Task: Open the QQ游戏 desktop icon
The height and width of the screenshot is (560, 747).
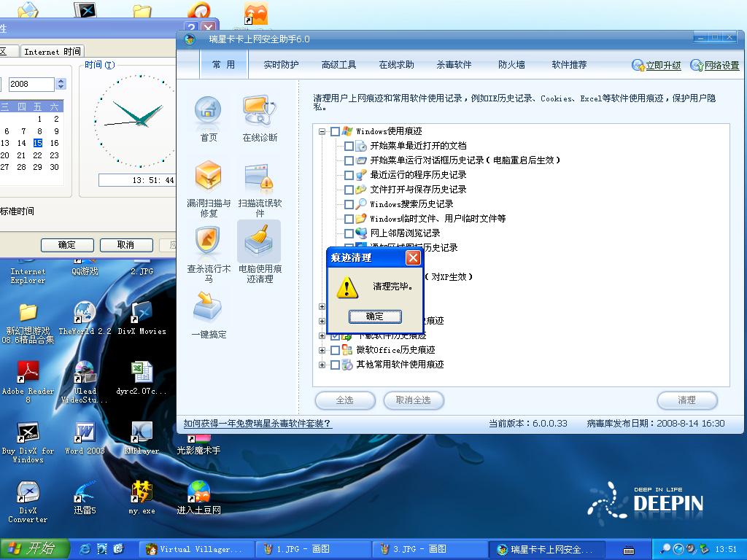Action: (85, 268)
